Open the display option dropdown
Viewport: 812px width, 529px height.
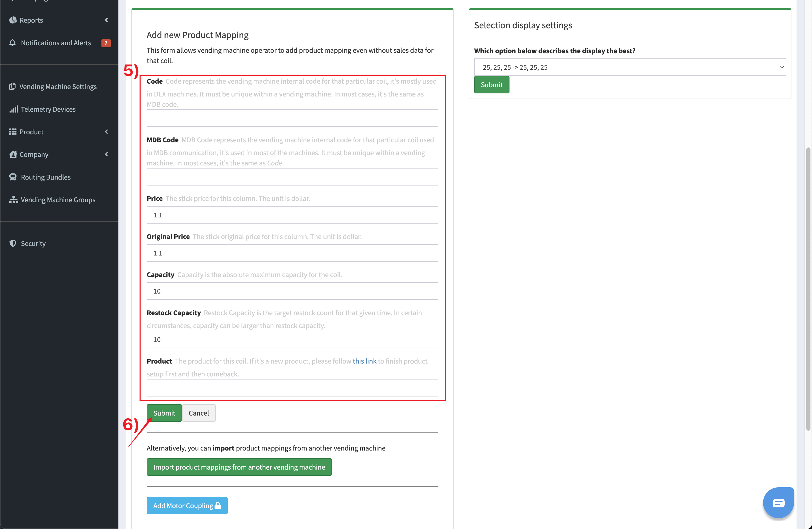(629, 67)
